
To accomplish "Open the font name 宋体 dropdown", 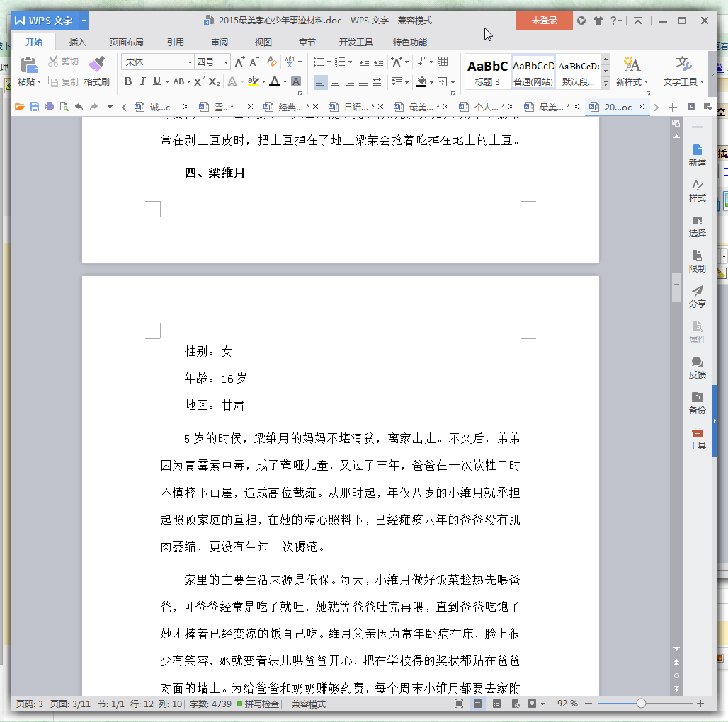I will click(190, 62).
